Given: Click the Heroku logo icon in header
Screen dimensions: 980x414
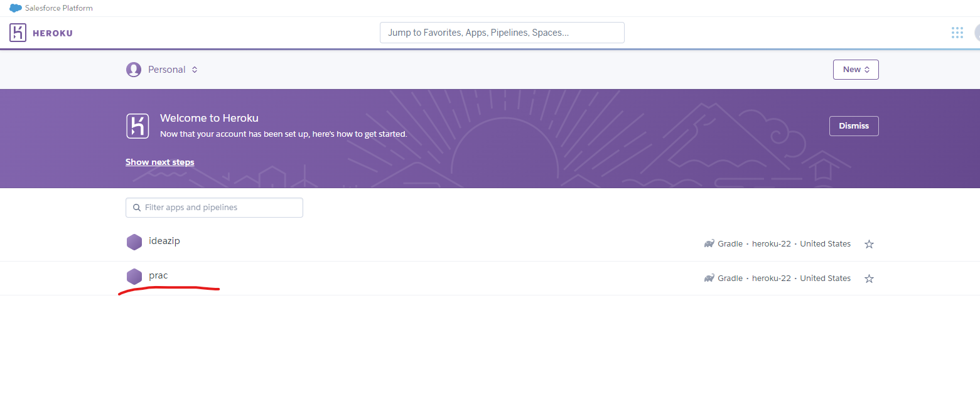Looking at the screenshot, I should tap(18, 33).
